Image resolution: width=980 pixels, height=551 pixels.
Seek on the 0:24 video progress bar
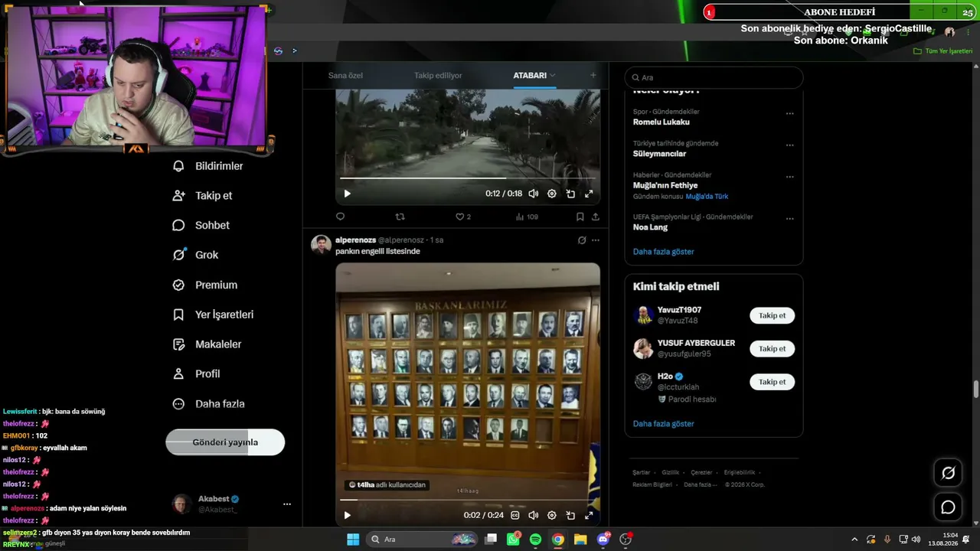click(467, 500)
